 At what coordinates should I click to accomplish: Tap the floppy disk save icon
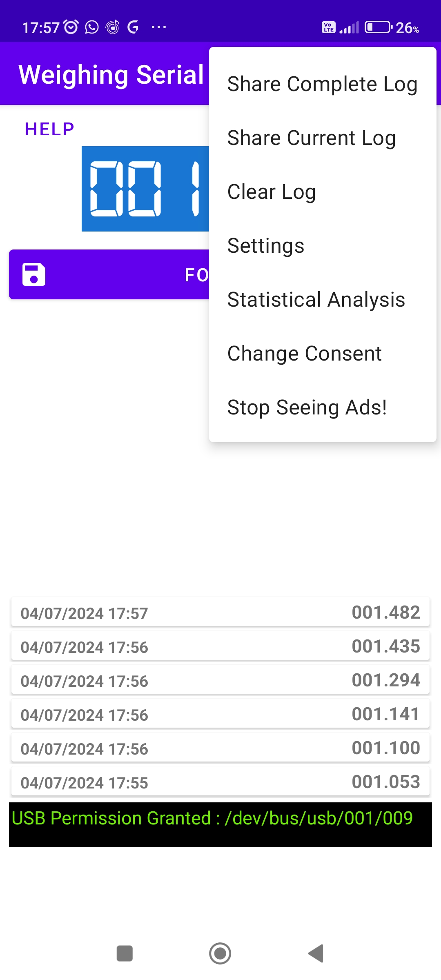point(33,274)
